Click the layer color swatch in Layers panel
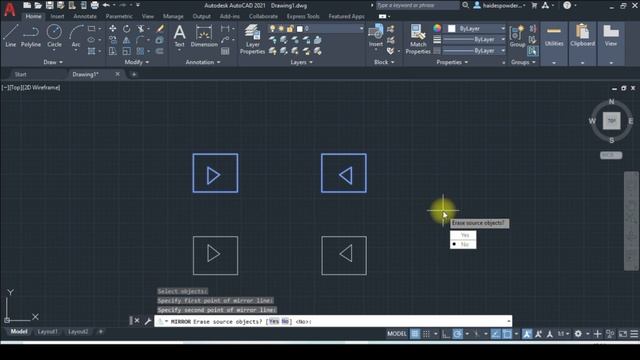Image resolution: width=640 pixels, height=360 pixels. click(300, 29)
